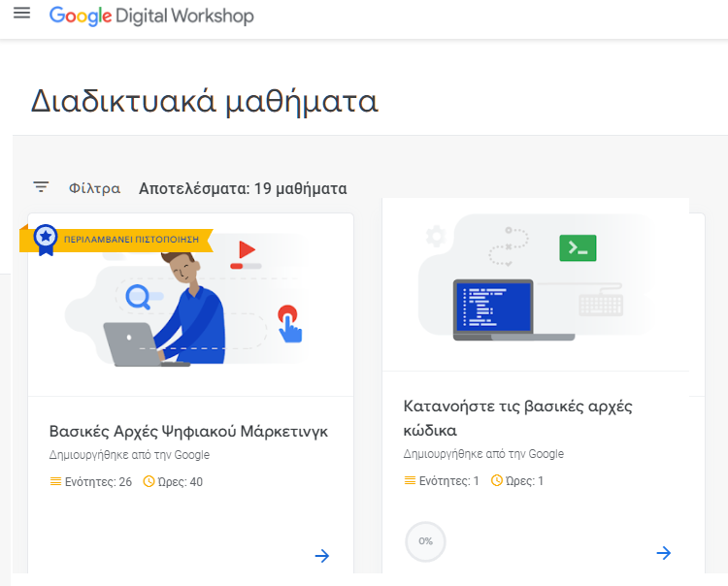
Task: Click the Ενότητες: 1 modules label
Action: (449, 481)
